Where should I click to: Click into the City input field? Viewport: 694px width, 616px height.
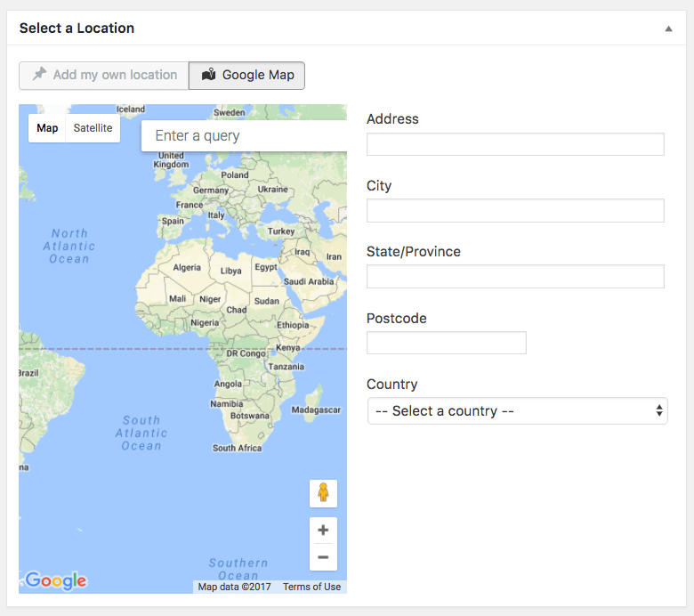515,211
